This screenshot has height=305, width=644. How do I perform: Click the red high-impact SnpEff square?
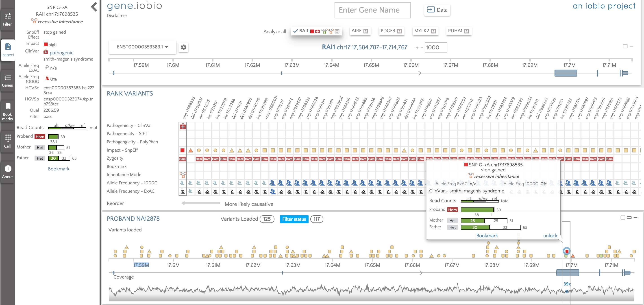[x=183, y=150]
